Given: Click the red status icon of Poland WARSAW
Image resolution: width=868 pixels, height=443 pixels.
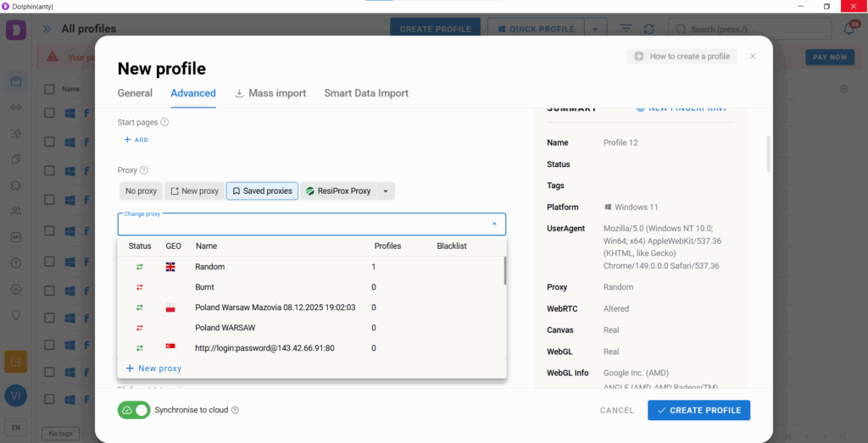Looking at the screenshot, I should (140, 328).
